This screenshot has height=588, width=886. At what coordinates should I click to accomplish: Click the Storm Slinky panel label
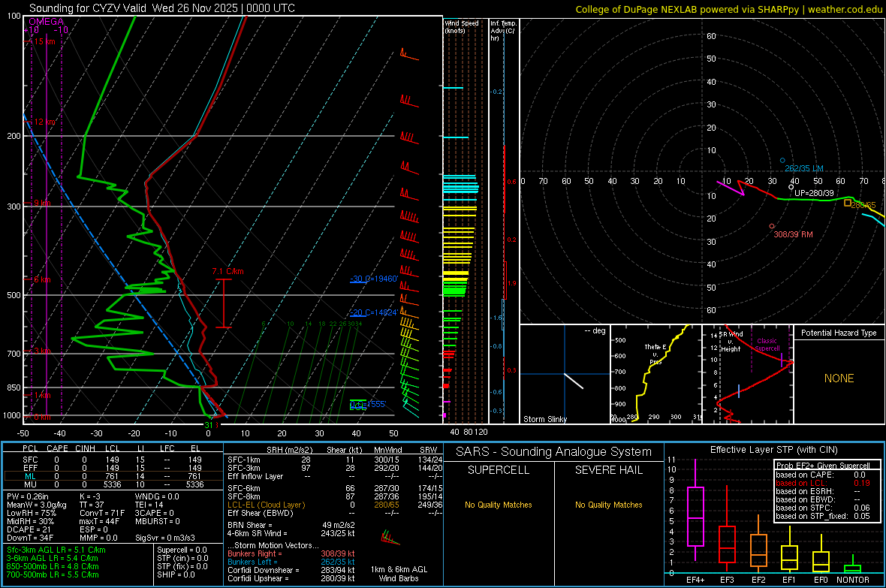544,419
